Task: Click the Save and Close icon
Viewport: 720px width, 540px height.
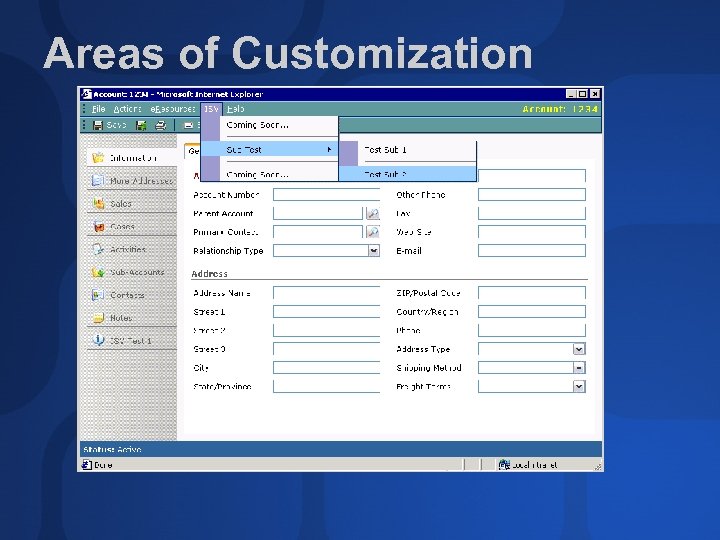Action: tap(141, 125)
